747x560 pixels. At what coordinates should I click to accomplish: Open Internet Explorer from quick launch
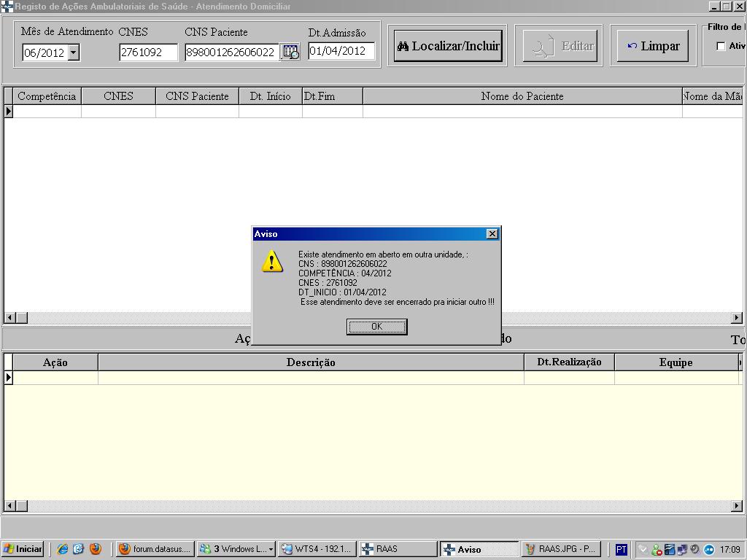coord(63,549)
